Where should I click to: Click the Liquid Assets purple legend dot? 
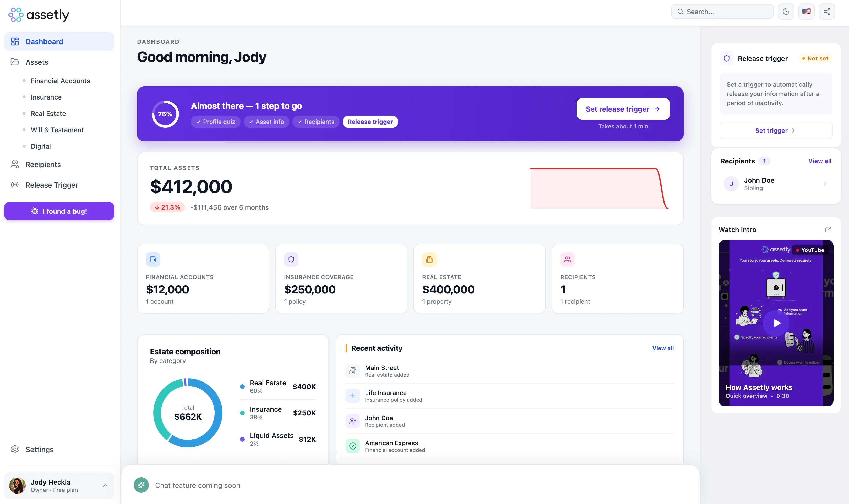[x=242, y=439]
